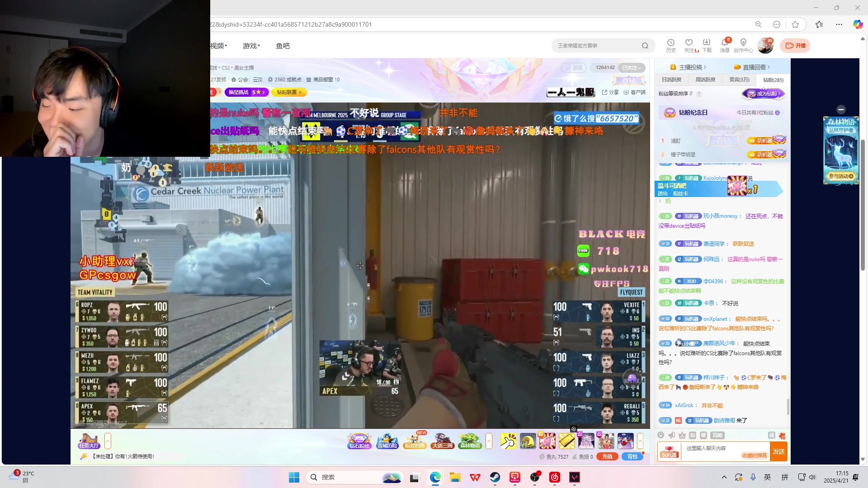Switch to the 日活跃度 tab
This screenshot has height=488, width=868.
pos(671,80)
